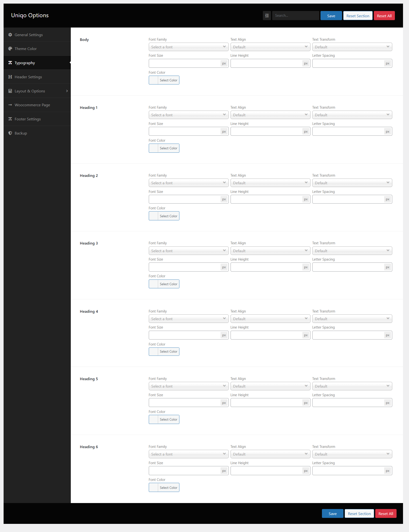The image size is (409, 532).
Task: Click the Header Settings H icon
Action: click(10, 77)
